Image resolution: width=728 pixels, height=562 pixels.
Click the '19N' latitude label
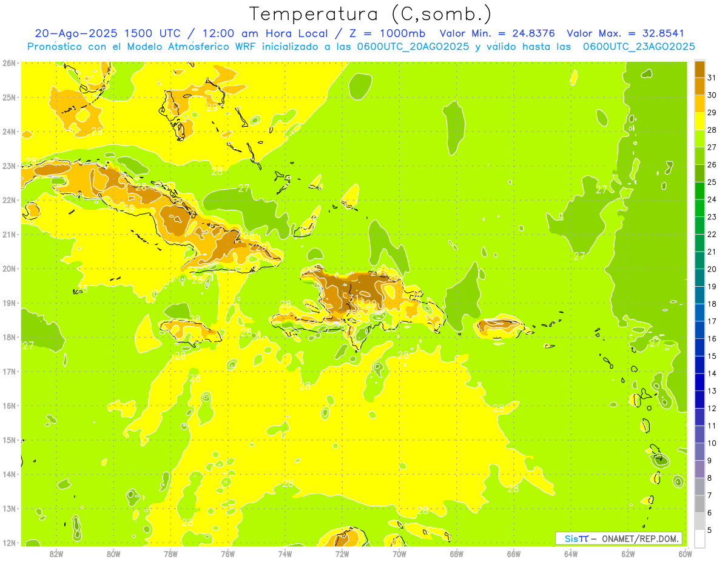click(x=8, y=303)
